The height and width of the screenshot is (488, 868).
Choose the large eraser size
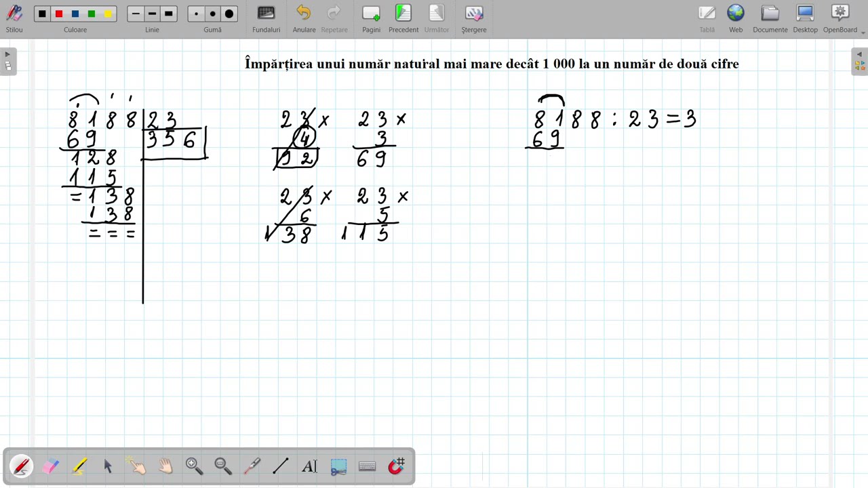(x=229, y=14)
